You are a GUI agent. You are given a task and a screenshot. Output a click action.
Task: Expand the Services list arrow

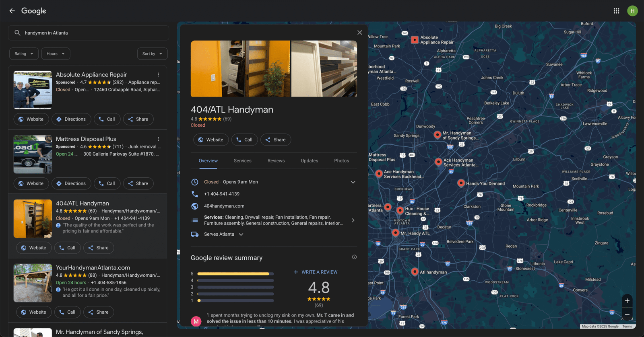[x=353, y=220]
